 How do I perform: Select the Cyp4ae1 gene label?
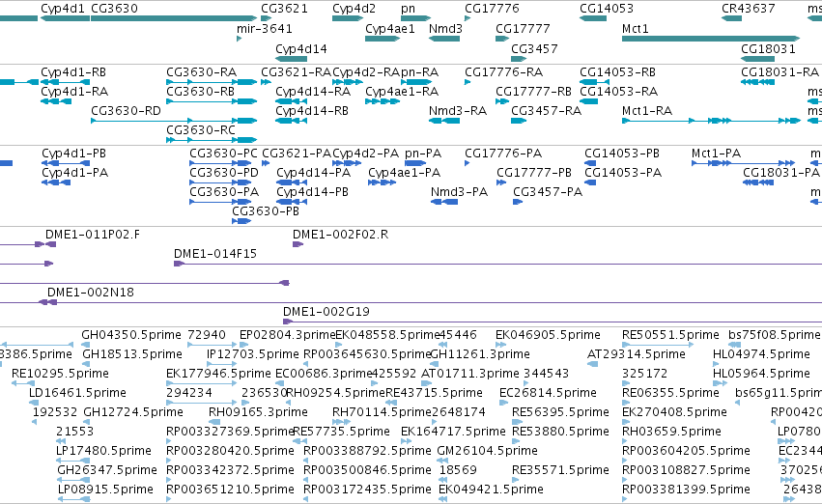click(390, 29)
